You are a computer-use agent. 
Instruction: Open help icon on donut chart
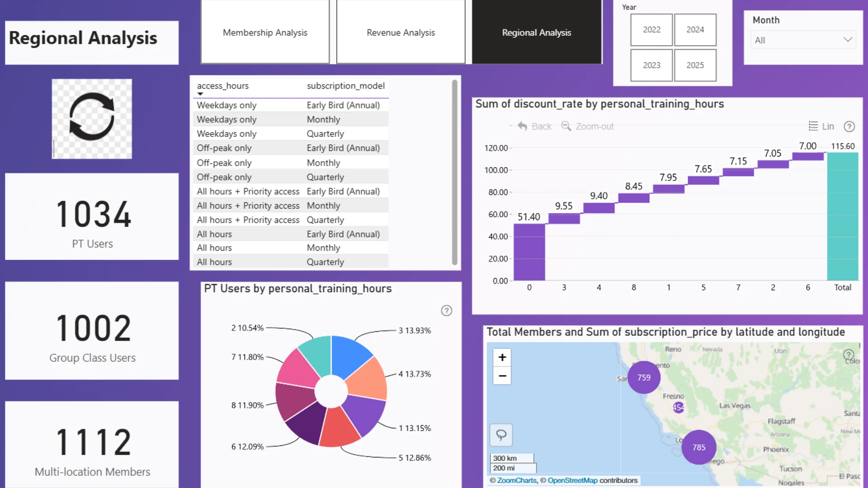[x=447, y=310]
